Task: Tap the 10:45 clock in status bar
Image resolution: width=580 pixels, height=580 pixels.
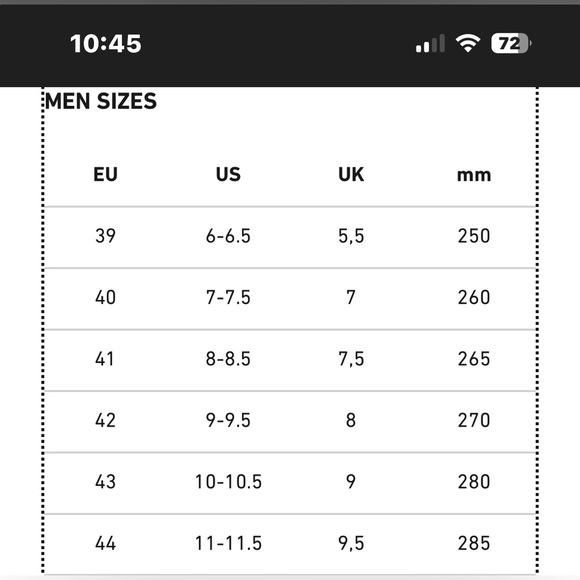Action: (106, 44)
